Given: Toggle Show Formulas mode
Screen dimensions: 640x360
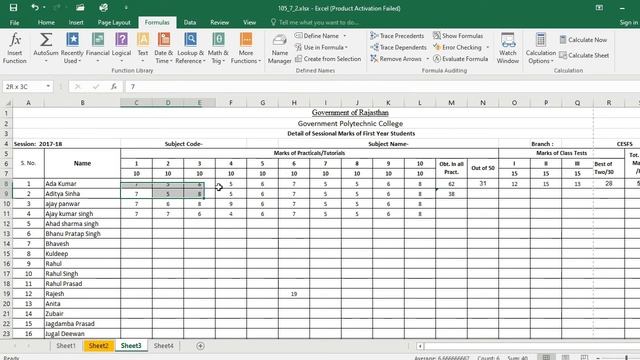Looking at the screenshot, I should (x=458, y=36).
